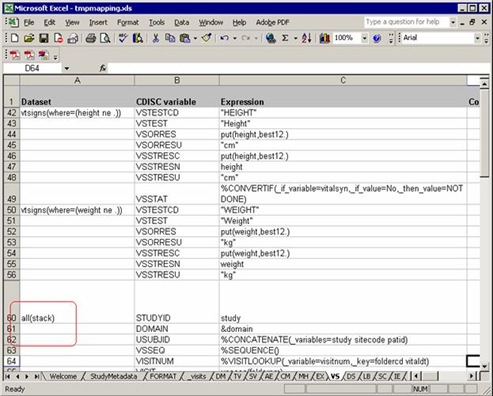Switch to the StudyMetadata sheet tab
Screen dimensions: 493x396
[114, 376]
